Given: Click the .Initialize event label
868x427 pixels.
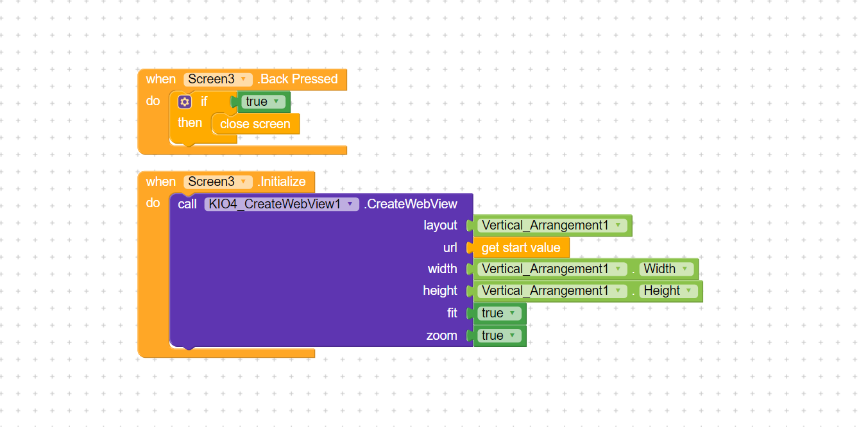Looking at the screenshot, I should click(x=282, y=182).
